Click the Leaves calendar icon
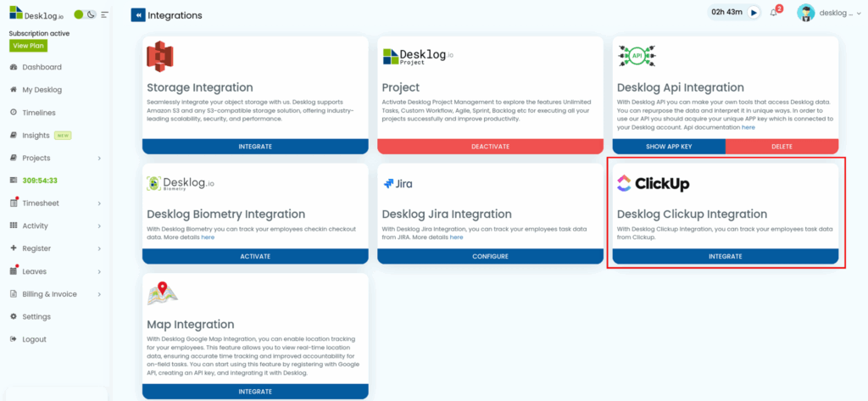The image size is (868, 401). (14, 271)
